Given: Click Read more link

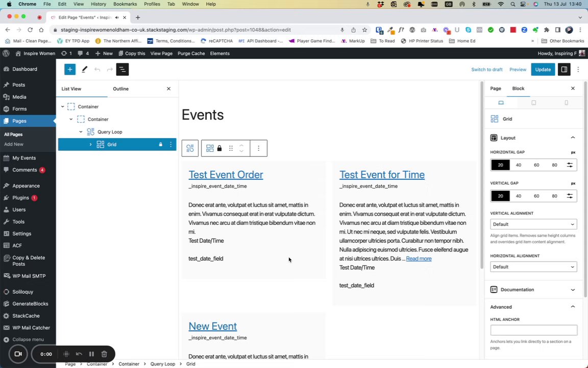Looking at the screenshot, I should tap(419, 258).
